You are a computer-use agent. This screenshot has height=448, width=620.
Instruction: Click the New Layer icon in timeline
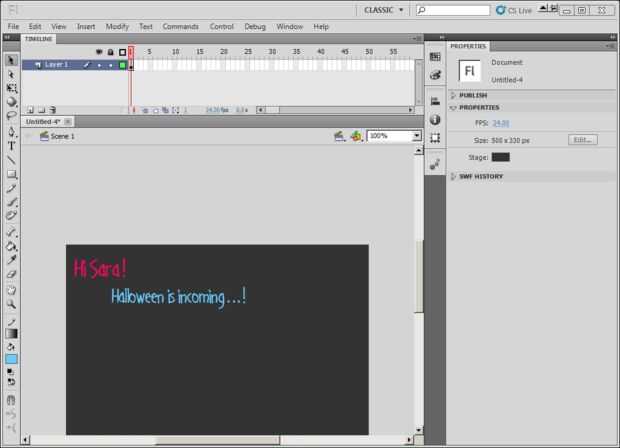point(30,110)
